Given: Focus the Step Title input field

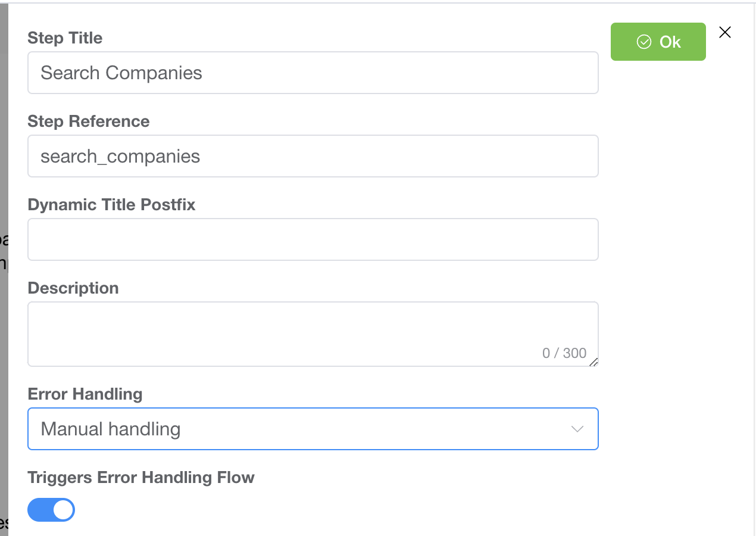Looking at the screenshot, I should [x=313, y=73].
